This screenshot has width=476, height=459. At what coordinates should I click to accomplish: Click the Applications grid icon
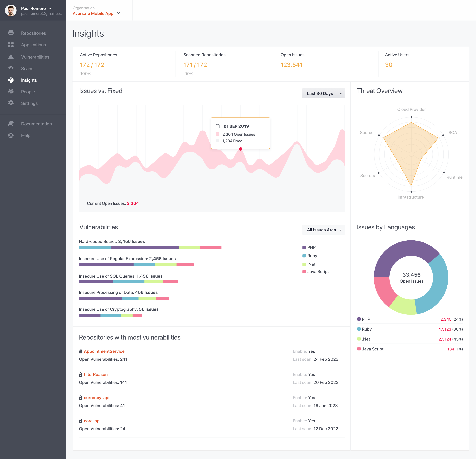(11, 45)
